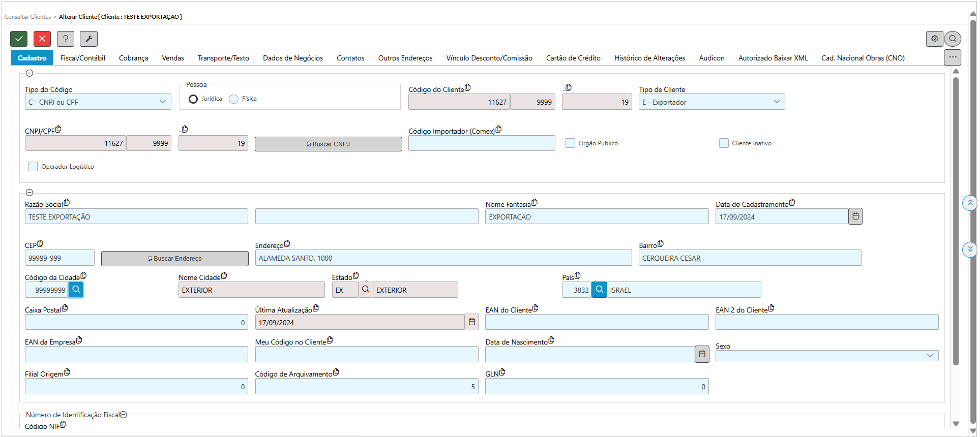Viewport: 980px width, 437px height.
Task: Select the Jurídica radio button
Action: click(193, 99)
